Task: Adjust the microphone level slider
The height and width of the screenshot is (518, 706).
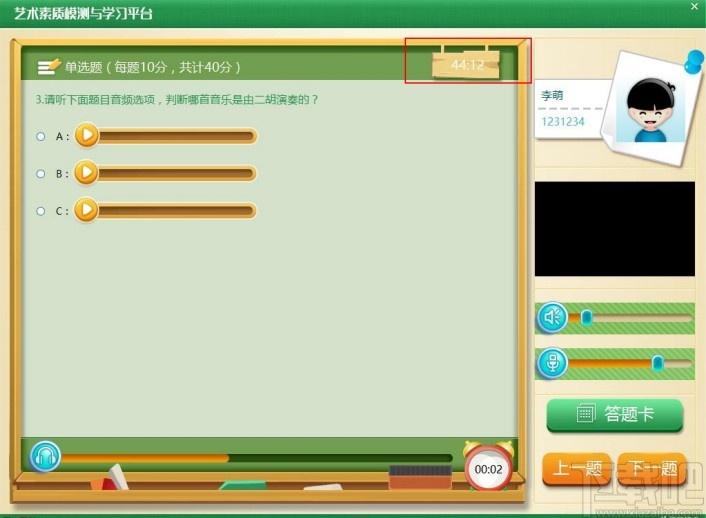Action: (658, 363)
